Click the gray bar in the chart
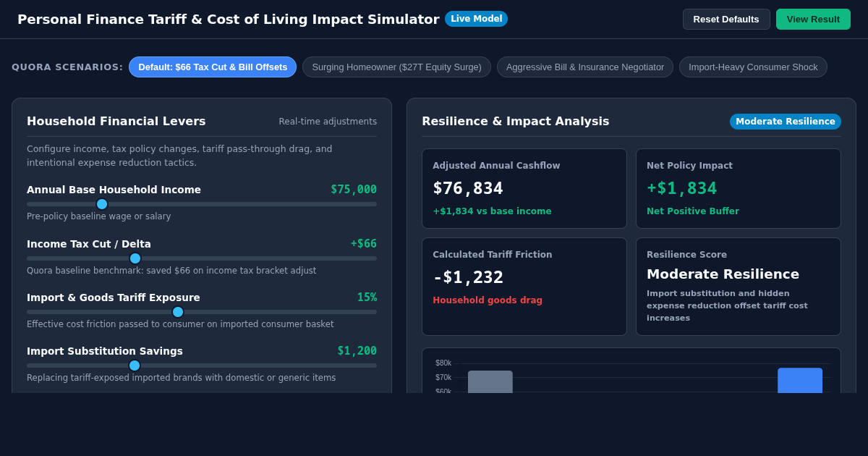The image size is (868, 456). coord(490,381)
